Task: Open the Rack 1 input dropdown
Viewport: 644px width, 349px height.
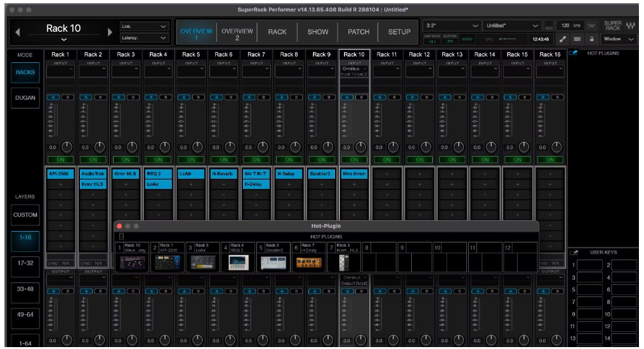Action: 60,72
